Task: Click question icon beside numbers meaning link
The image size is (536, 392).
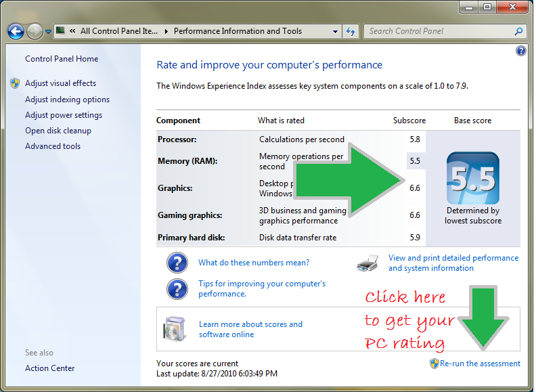Action: click(x=177, y=263)
